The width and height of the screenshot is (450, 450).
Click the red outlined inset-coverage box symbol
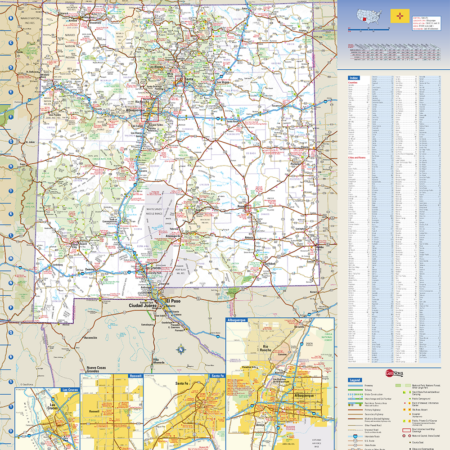406,430
